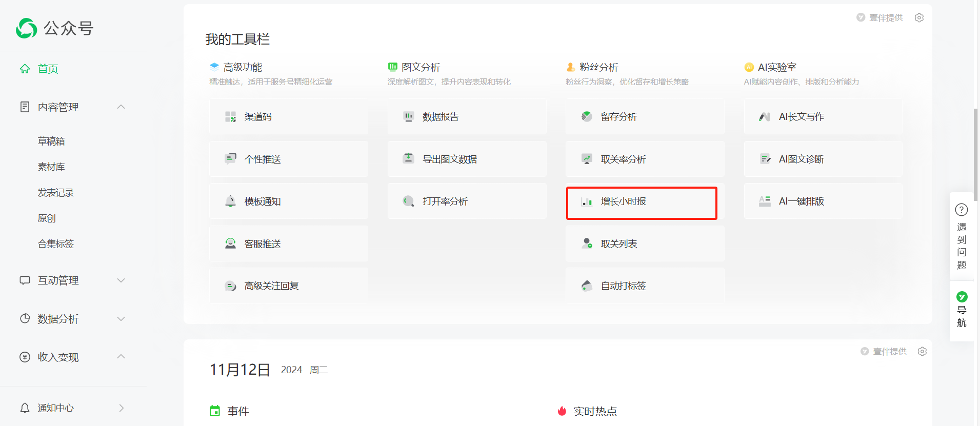This screenshot has height=426, width=980.
Task: Click the 渠道码 QR icon
Action: click(x=230, y=116)
